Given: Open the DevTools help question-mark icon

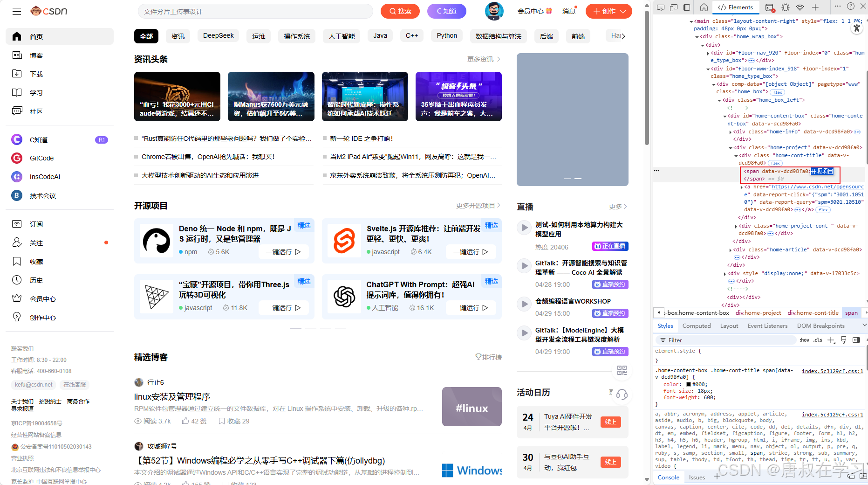Looking at the screenshot, I should point(851,6).
